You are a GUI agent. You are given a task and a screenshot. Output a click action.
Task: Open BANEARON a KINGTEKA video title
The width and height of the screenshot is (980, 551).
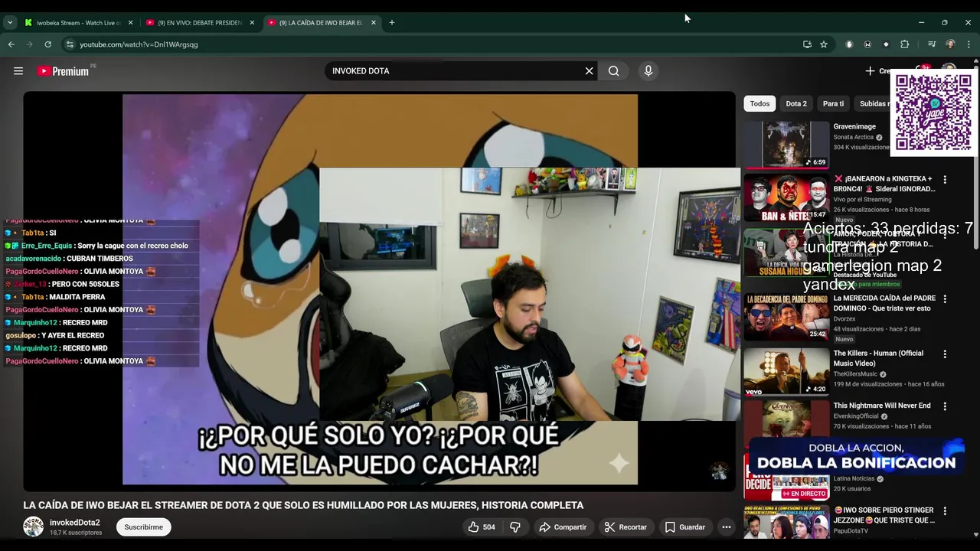[884, 184]
